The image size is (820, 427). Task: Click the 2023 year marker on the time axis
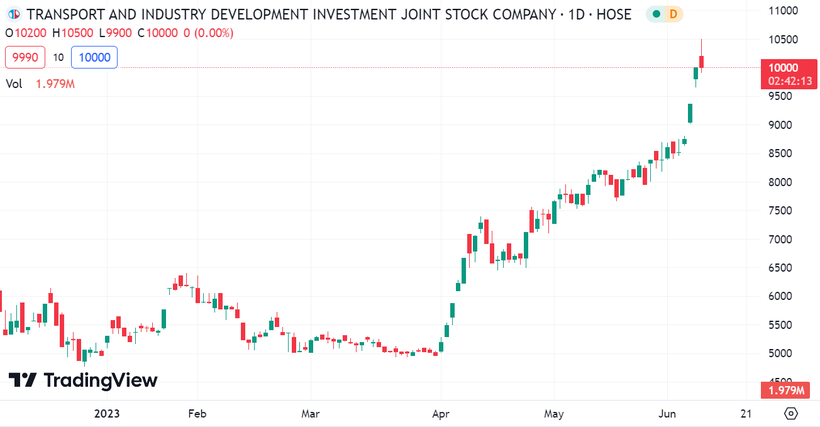click(x=107, y=413)
